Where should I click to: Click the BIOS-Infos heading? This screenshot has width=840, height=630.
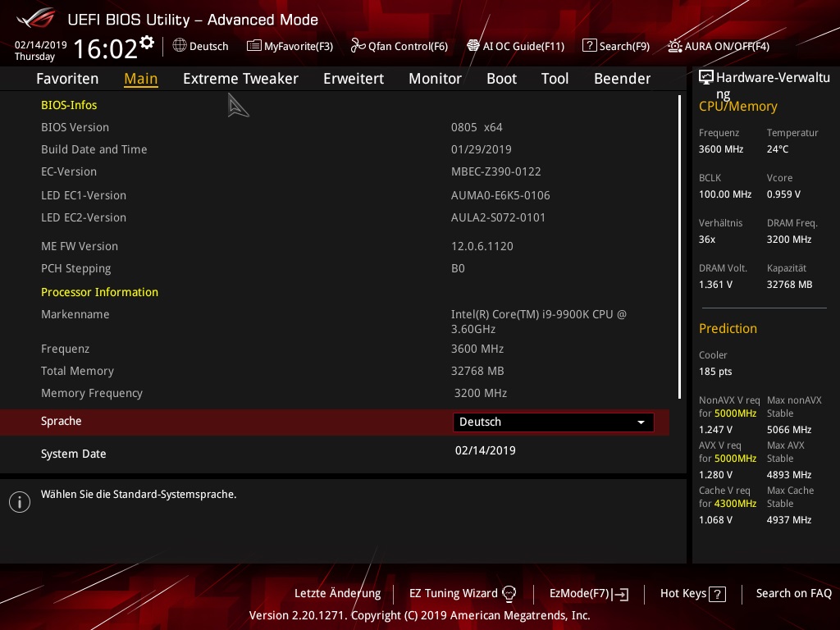69,105
